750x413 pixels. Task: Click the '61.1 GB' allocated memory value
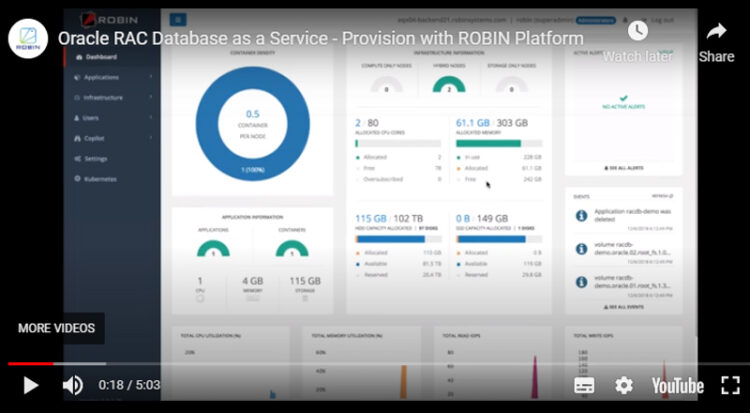(472, 123)
